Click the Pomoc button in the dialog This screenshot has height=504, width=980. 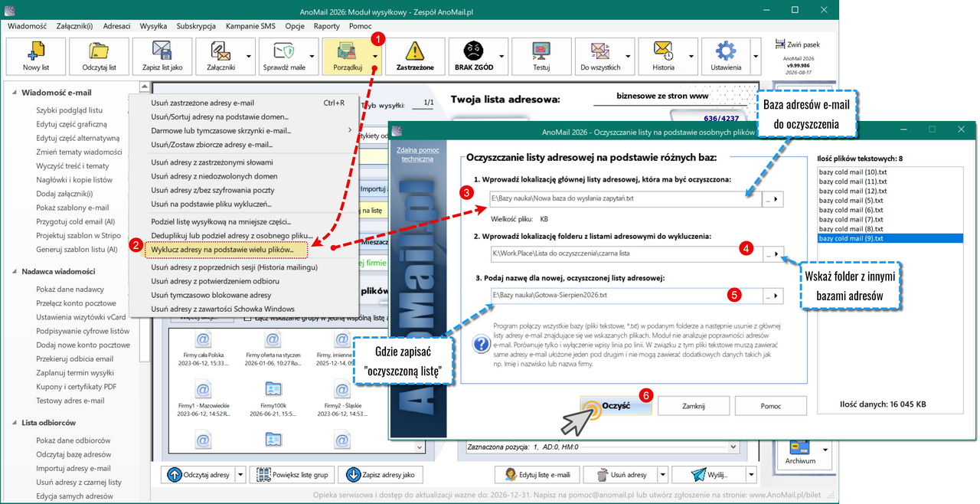(770, 406)
